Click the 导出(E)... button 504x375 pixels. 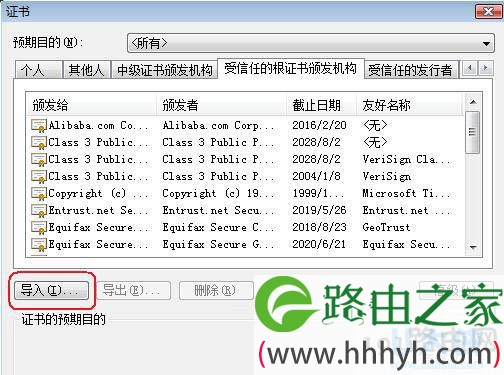point(134,290)
